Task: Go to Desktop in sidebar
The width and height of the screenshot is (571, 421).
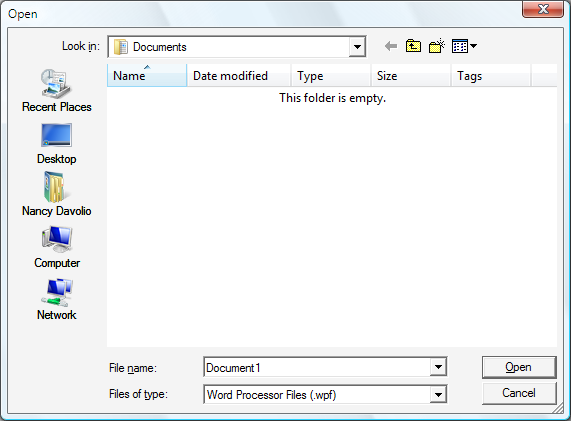Action: (56, 144)
